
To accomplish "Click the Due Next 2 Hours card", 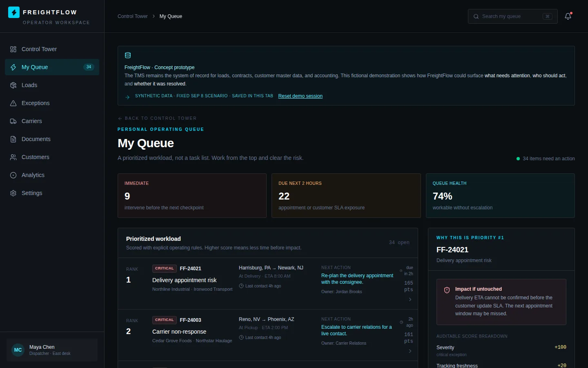I will coord(346,195).
